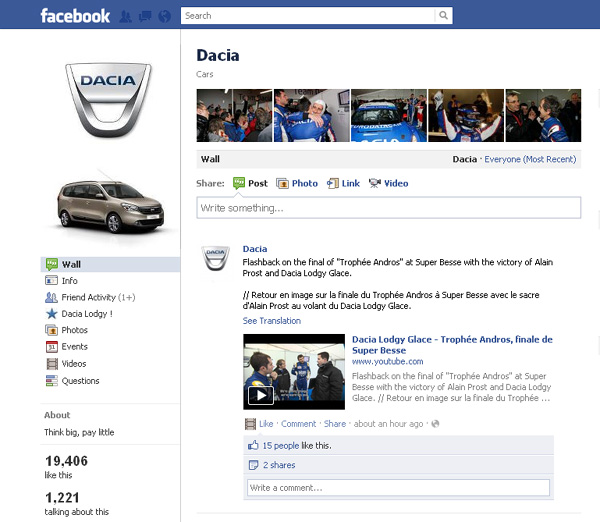Click the friend requests icon in top bar
Viewport: 600px width, 522px height.
126,16
